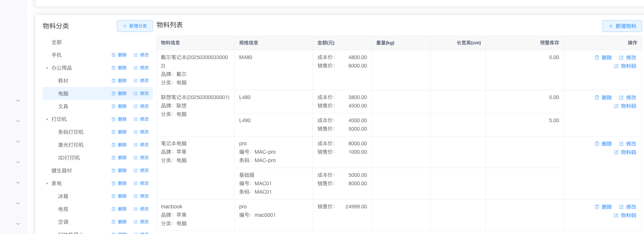Delete the 手机 category
The image size is (644, 234).
pos(119,55)
